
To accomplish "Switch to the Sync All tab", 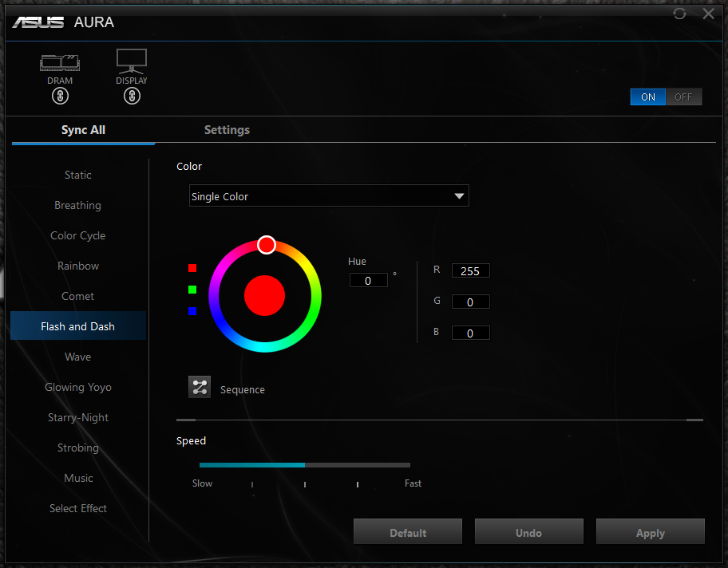I will tap(83, 130).
